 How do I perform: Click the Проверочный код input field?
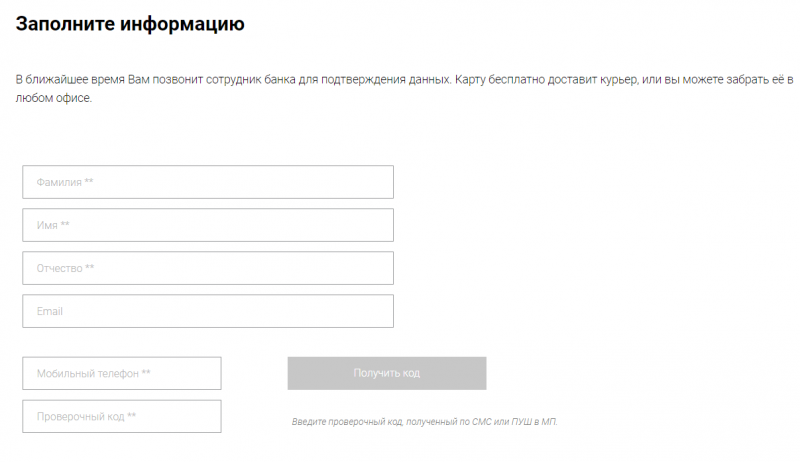pos(121,416)
